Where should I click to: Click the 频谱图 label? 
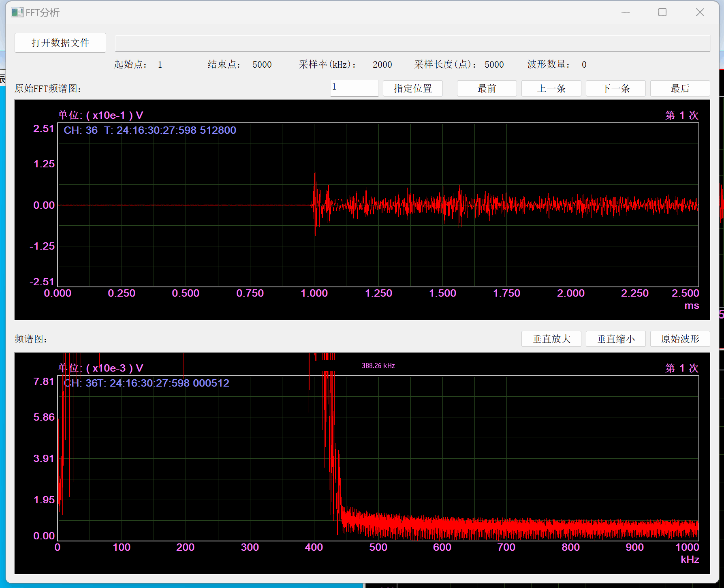(x=31, y=339)
